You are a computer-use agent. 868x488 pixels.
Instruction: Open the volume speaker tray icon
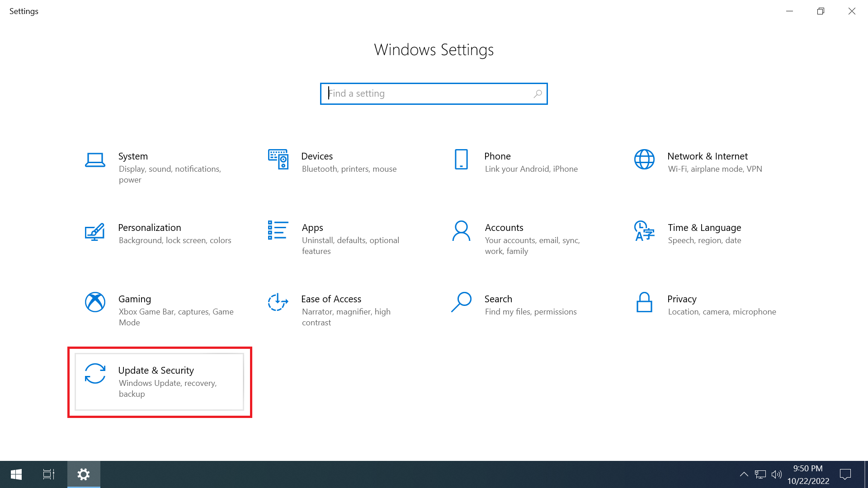pos(777,474)
